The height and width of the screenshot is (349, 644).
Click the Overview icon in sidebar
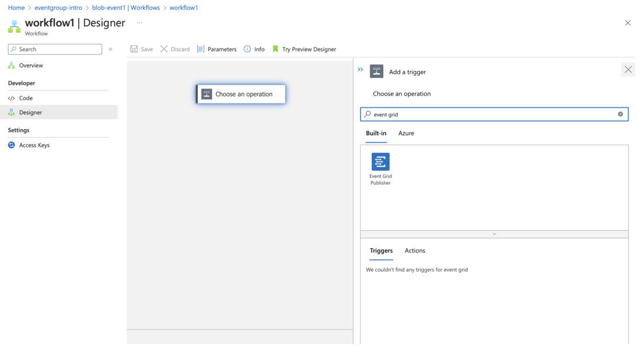coord(12,65)
